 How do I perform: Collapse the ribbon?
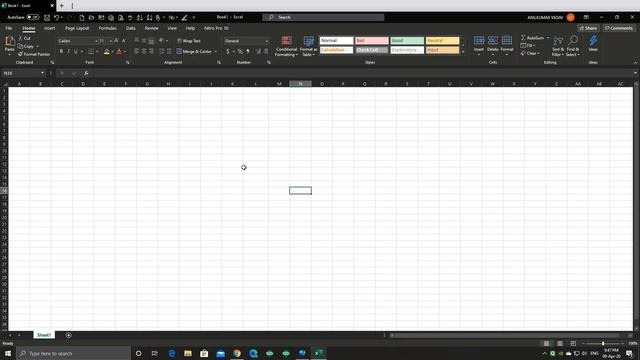tap(635, 62)
